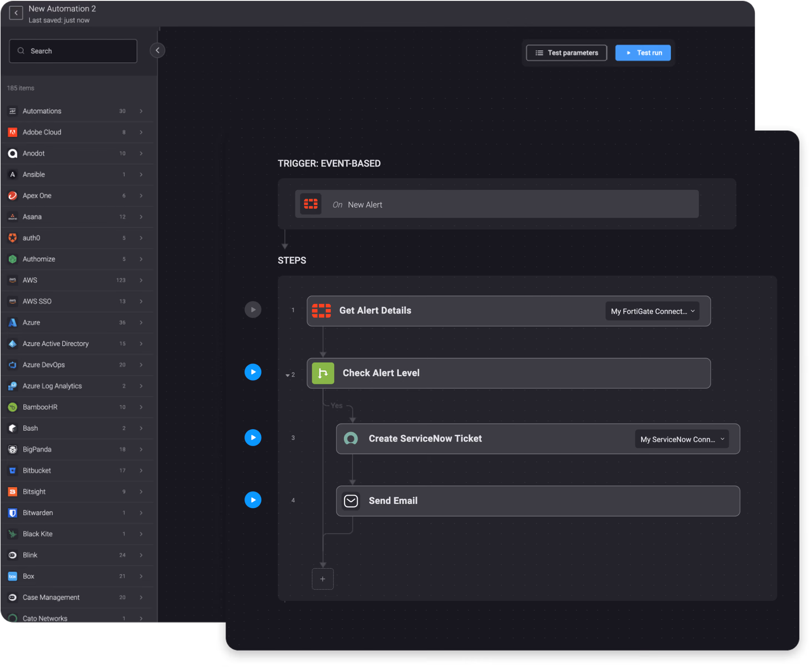The width and height of the screenshot is (812, 667).
Task: Click the back arrow next to New Automation 2
Action: [16, 13]
